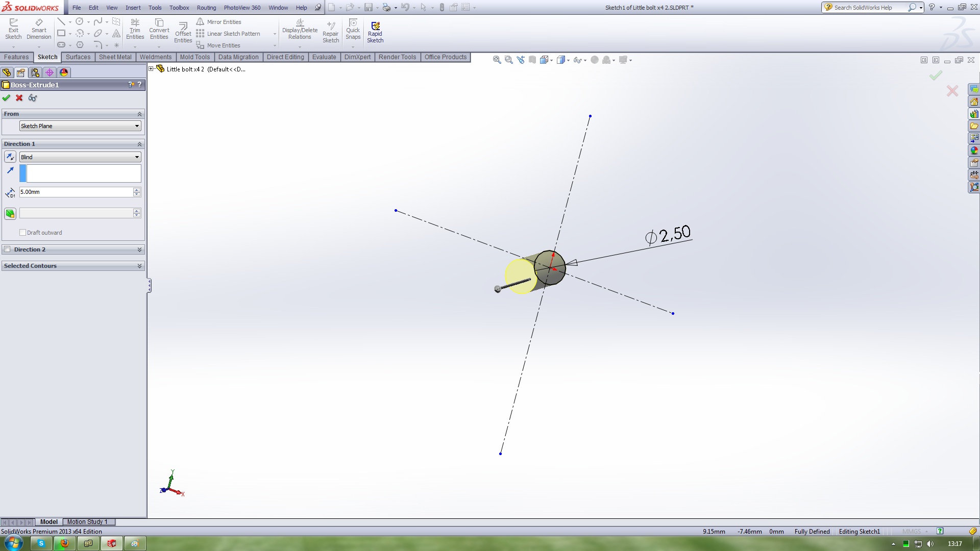980x551 pixels.
Task: Click the 5.00mm depth field
Action: [76, 192]
